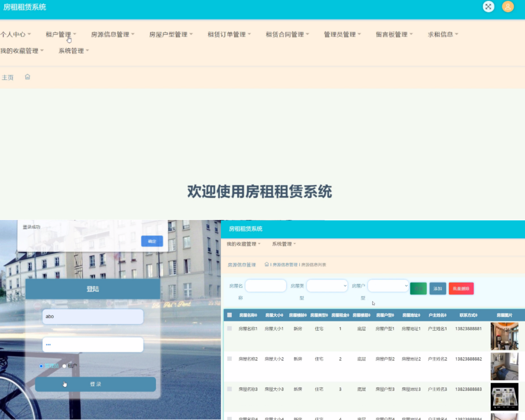
Task: Click the password input field
Action: (93, 344)
